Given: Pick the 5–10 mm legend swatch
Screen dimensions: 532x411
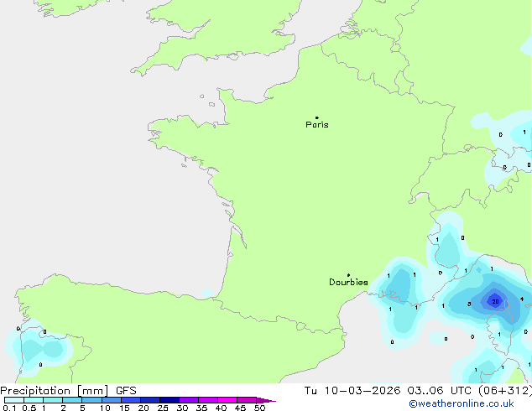Looking at the screenshot, I should (91, 400).
